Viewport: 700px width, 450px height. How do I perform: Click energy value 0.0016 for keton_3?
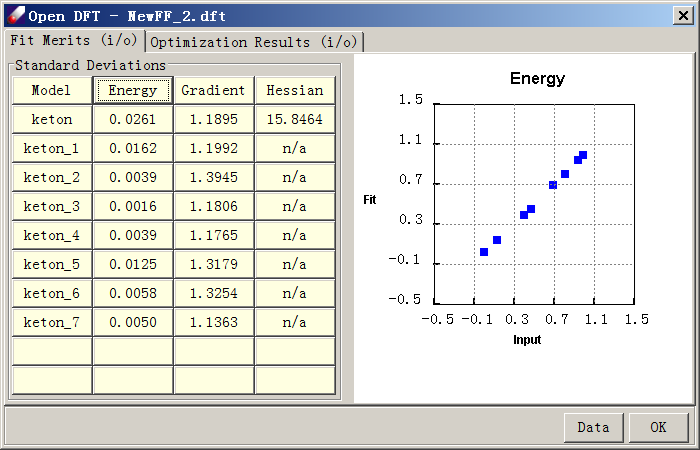pyautogui.click(x=133, y=206)
